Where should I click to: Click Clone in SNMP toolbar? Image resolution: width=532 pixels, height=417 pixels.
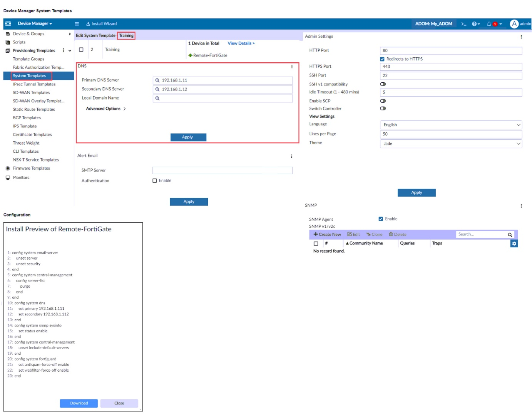click(x=374, y=234)
